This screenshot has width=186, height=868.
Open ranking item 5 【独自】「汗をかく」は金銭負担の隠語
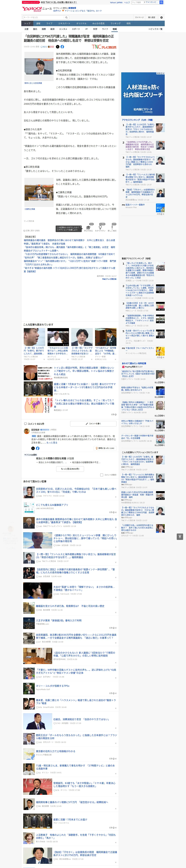[140, 194]
